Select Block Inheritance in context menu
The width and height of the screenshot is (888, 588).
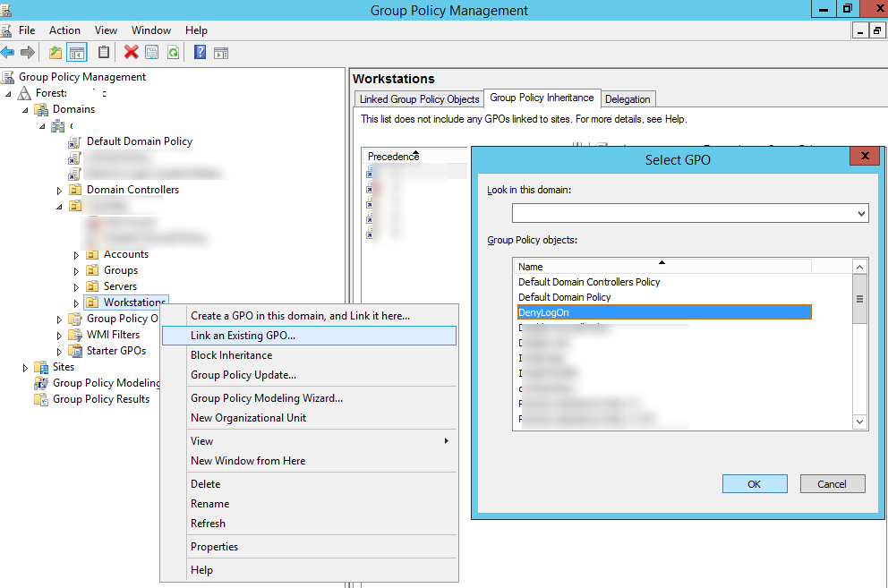click(x=231, y=355)
